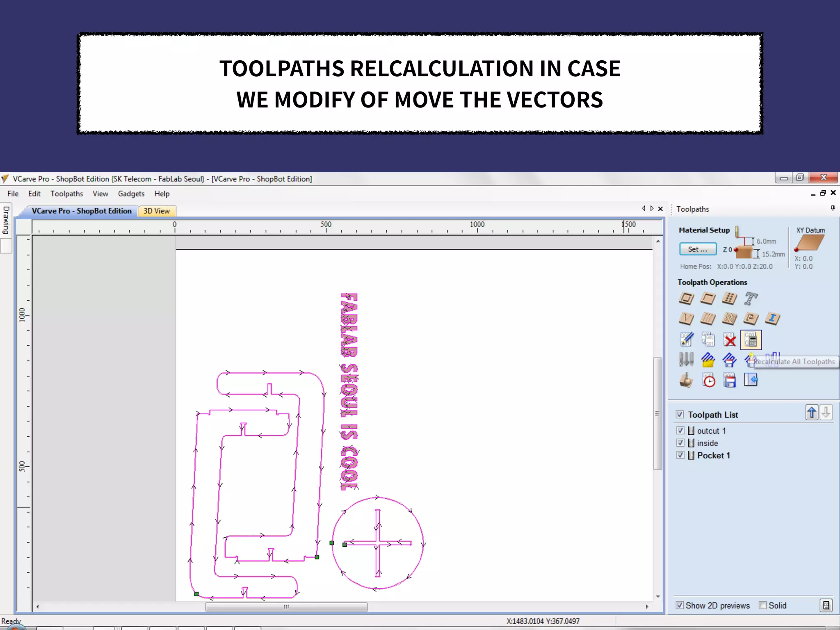Click the Save toolpath floppy icon
Screen dimensions: 840x630
[x=729, y=381]
